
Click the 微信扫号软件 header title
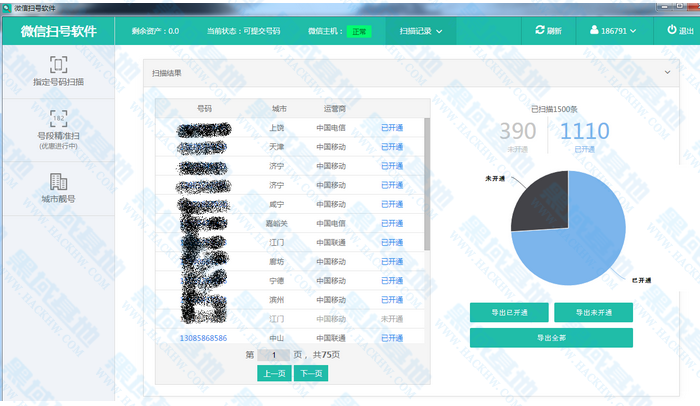pos(58,31)
